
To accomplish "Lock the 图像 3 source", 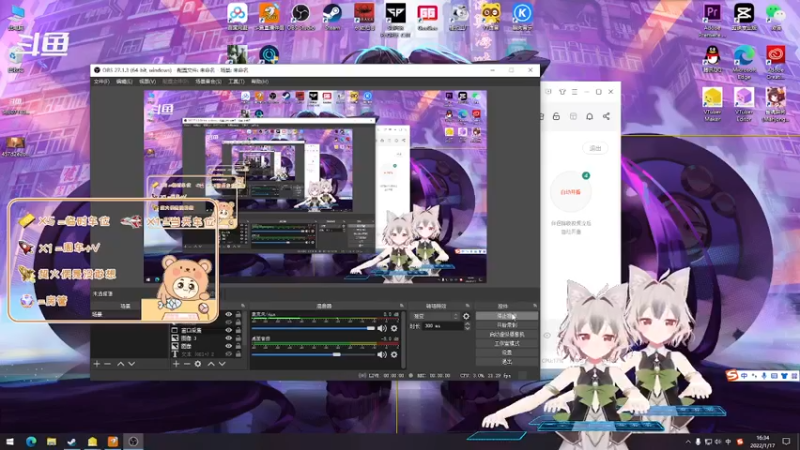I will pos(238,338).
